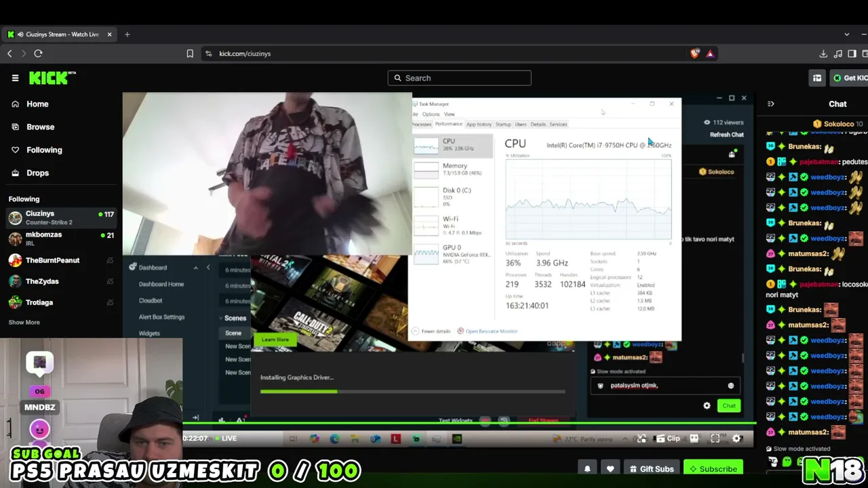Select GPU 0 in Task Manager performance list
Screen dimensions: 868x488
click(453, 253)
